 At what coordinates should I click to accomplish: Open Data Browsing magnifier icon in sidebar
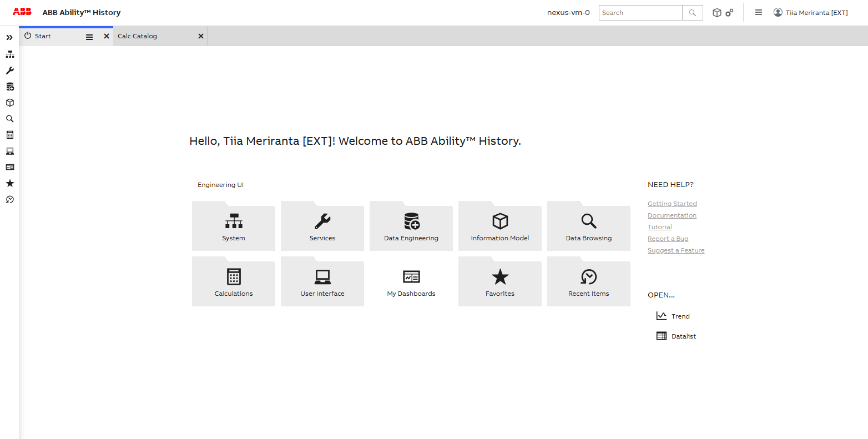pyautogui.click(x=9, y=119)
